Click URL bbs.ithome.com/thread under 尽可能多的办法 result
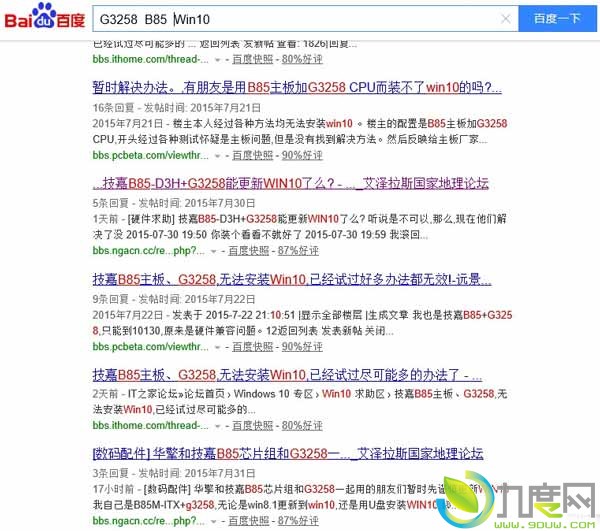Screen dimensions: 600x531 tap(151, 425)
